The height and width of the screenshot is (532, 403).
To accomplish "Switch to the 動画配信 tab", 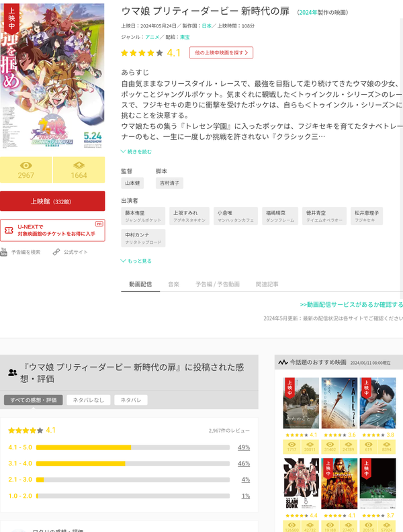I will point(140,284).
